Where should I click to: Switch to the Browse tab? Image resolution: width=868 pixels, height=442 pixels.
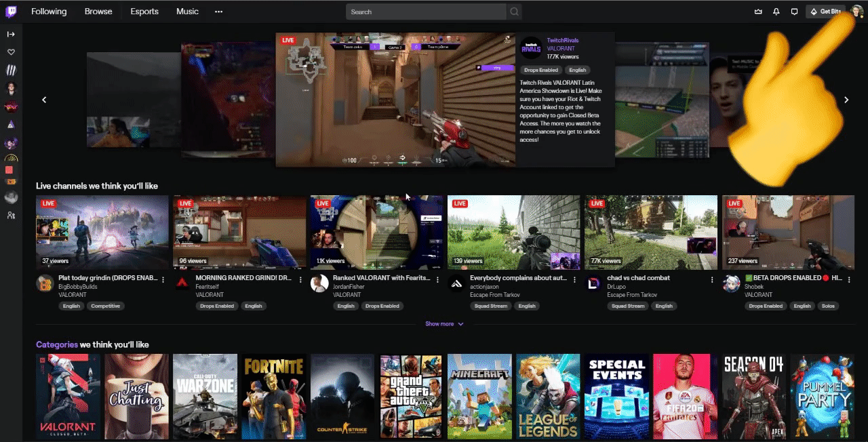tap(98, 12)
